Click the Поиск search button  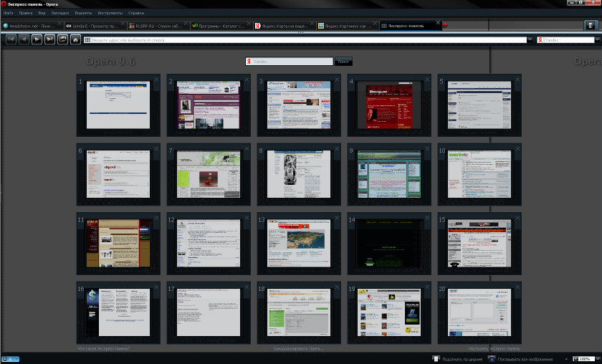(x=343, y=62)
